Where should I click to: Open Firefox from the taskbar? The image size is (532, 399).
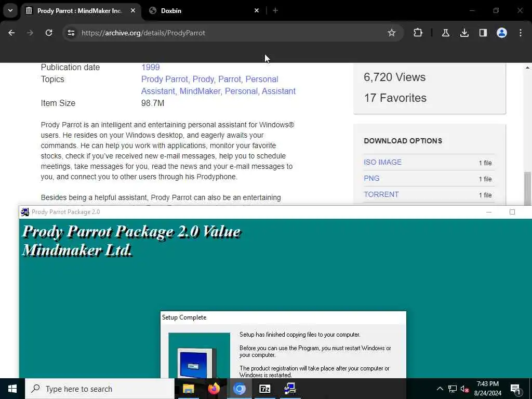214,389
